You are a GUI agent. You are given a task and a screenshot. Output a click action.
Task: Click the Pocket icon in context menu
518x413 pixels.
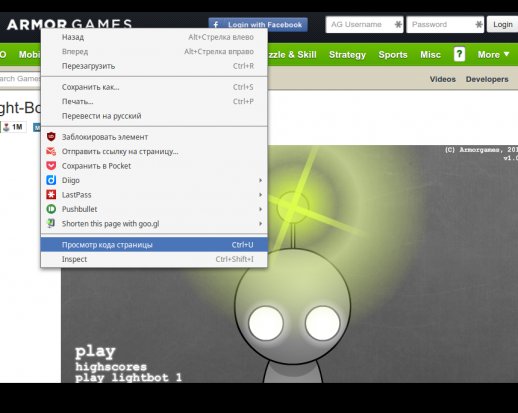click(51, 166)
